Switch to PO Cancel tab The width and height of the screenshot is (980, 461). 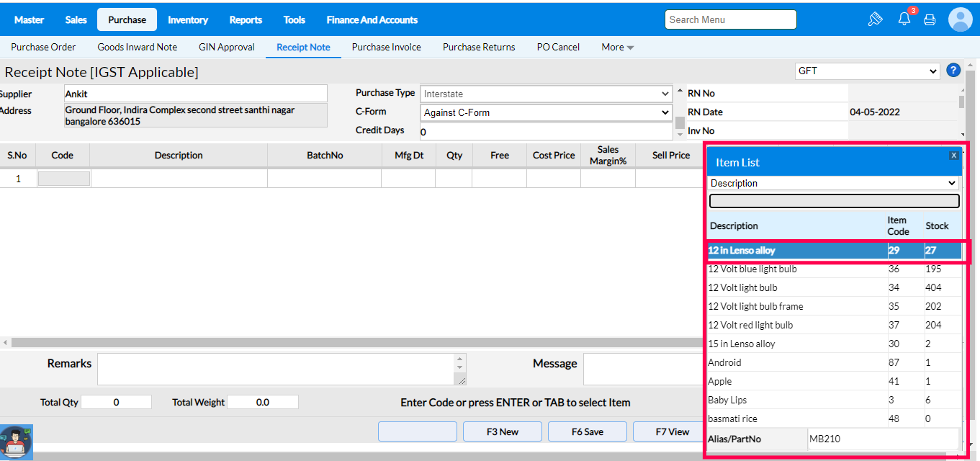[x=558, y=47]
